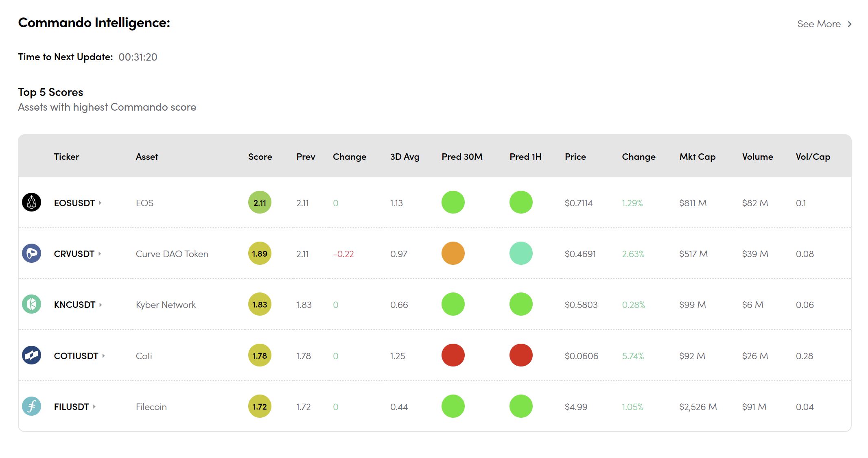Click the CRVUSDT ticker label
Viewport: 868px width, 458px height.
pos(74,254)
